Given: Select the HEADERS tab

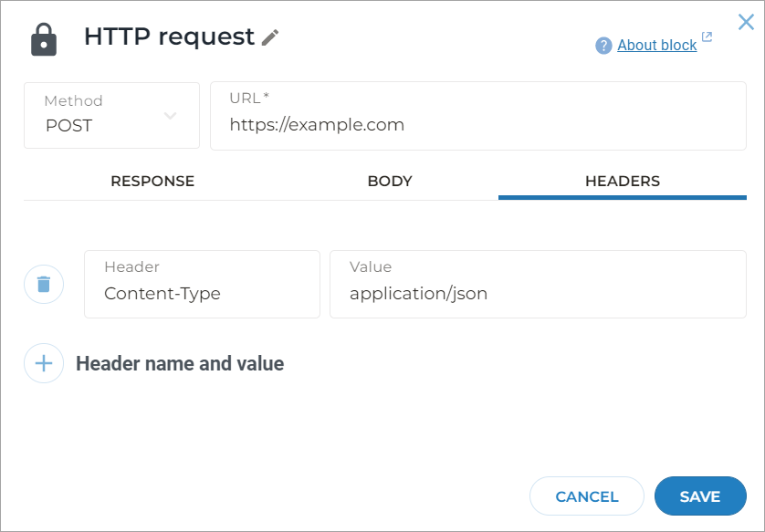Looking at the screenshot, I should 622,181.
